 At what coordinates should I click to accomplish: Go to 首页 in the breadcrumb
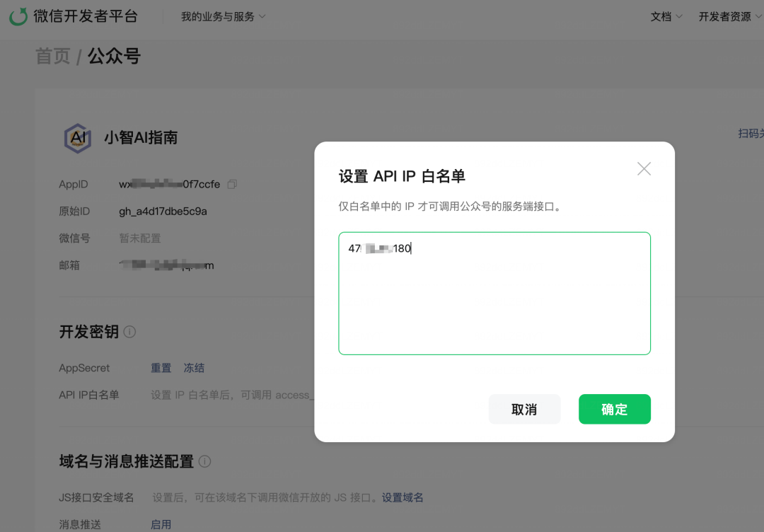click(x=52, y=57)
